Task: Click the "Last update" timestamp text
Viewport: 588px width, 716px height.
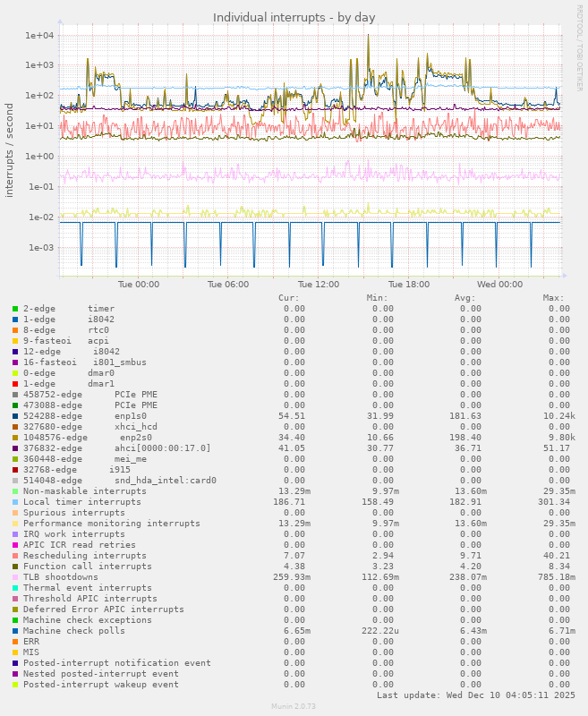Action: (473, 695)
